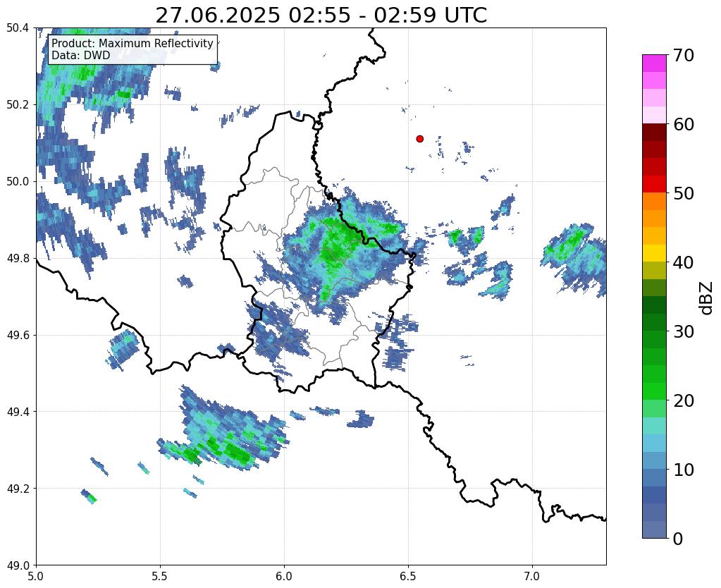Click the 30 tick label on colorbar
The height and width of the screenshot is (588, 721).
click(x=683, y=331)
